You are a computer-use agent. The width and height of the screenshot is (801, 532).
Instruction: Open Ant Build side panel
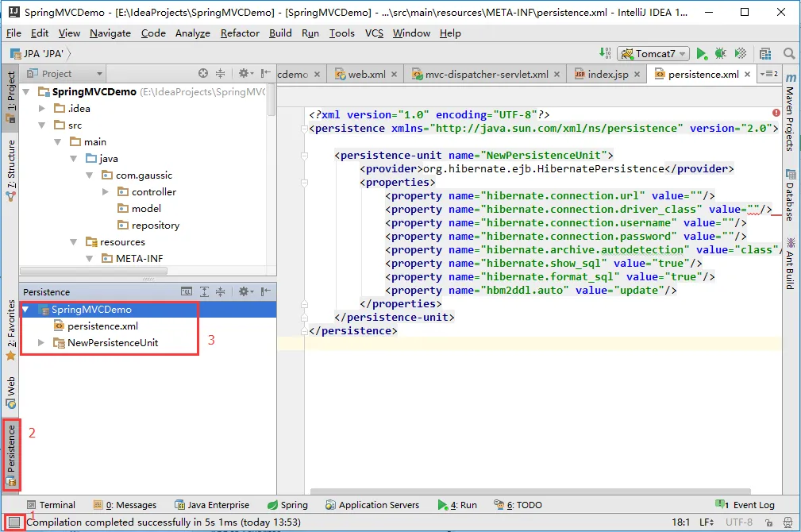click(x=790, y=264)
